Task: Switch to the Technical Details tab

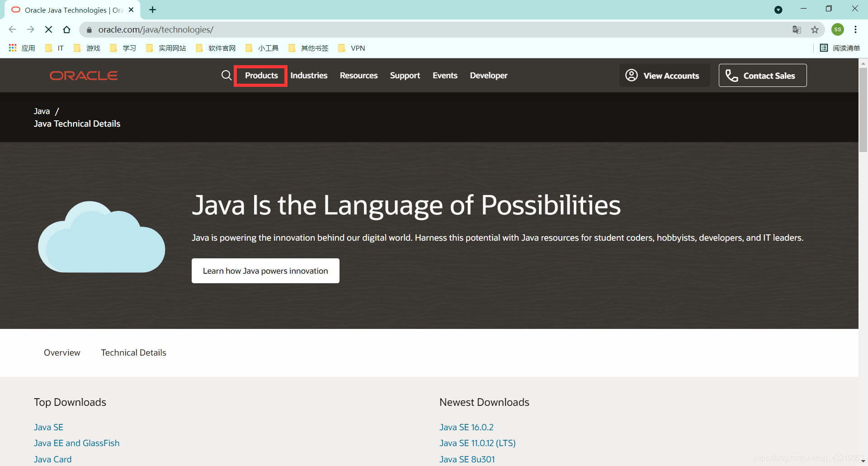Action: [x=133, y=352]
